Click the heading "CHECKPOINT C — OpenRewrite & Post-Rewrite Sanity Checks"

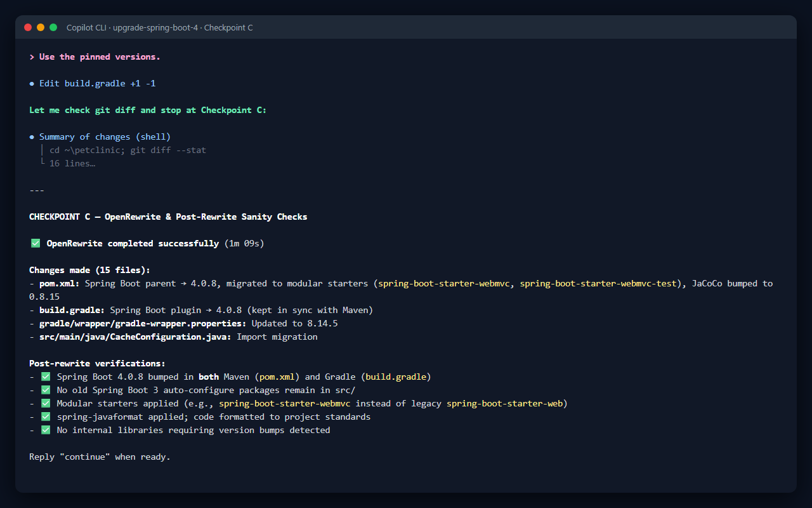click(168, 217)
